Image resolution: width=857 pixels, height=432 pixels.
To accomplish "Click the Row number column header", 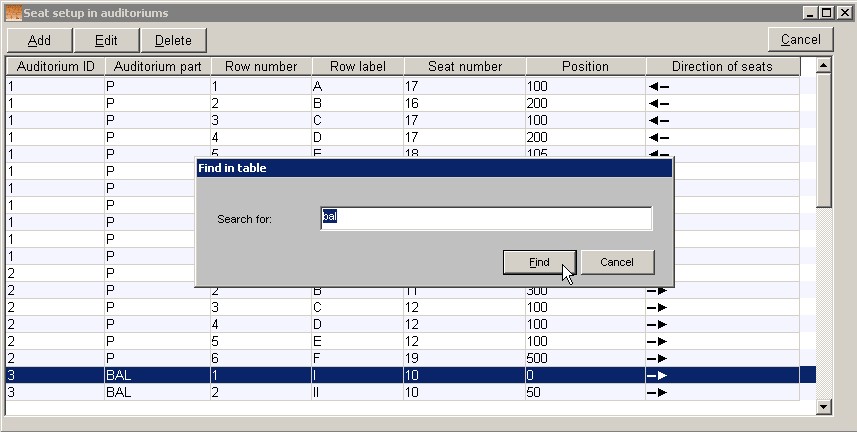I will 261,67.
